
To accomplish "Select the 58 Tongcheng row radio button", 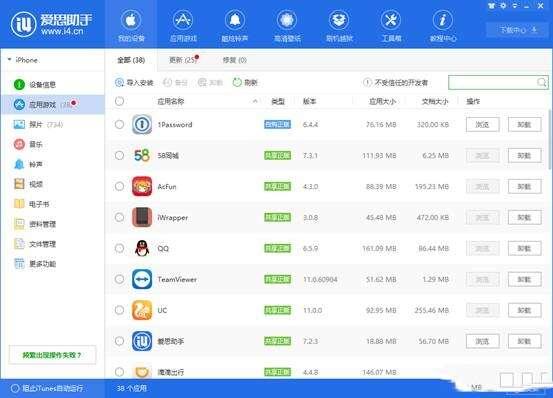I will (119, 155).
